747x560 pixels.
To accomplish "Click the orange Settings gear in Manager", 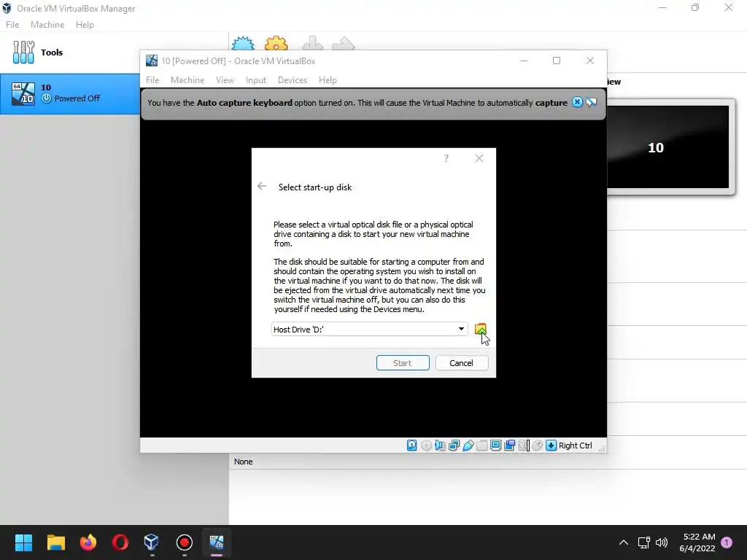I will click(276, 43).
